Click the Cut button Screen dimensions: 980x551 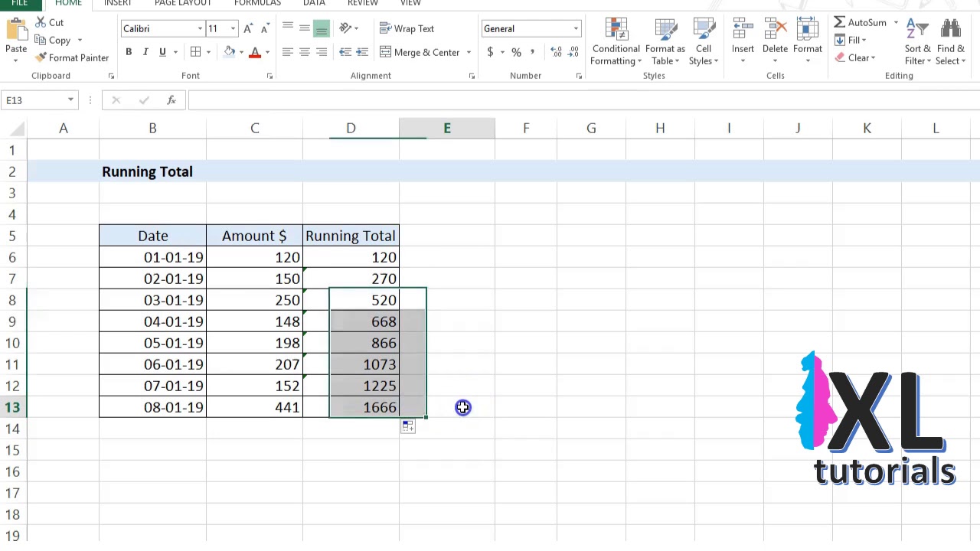pyautogui.click(x=50, y=22)
